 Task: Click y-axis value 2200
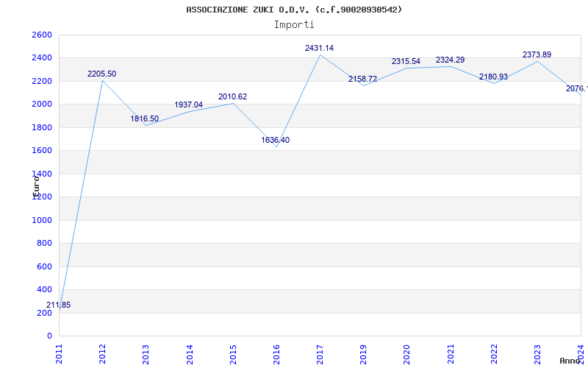(x=42, y=81)
